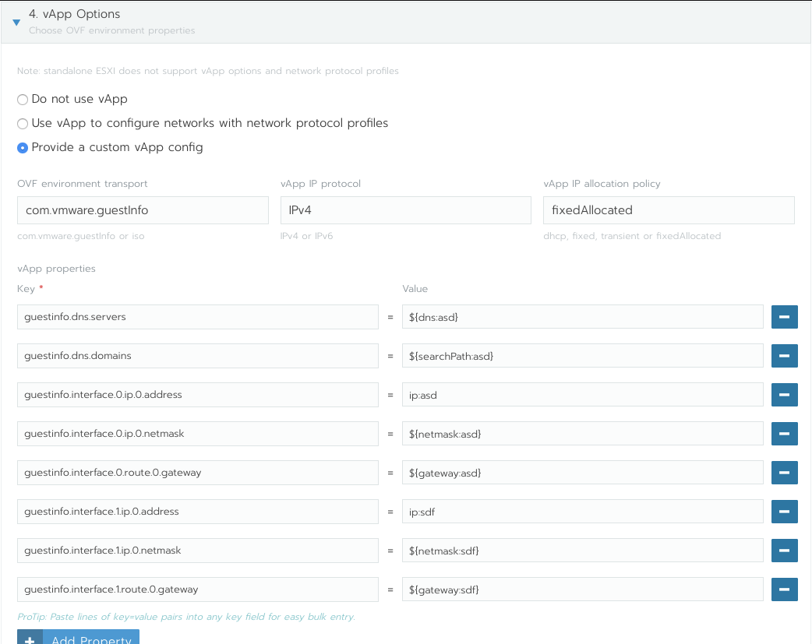812x644 pixels.
Task: Remove the guestinfo.interface.0.ip.0.address property
Action: (x=784, y=395)
